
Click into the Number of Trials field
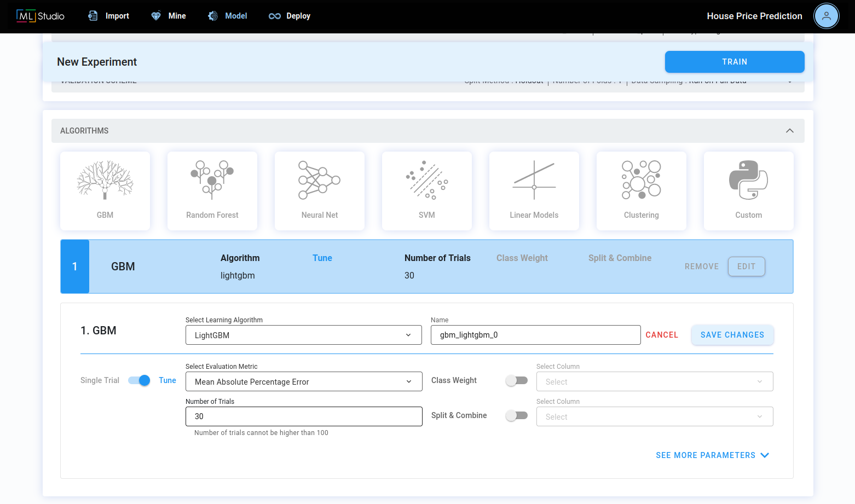tap(304, 416)
